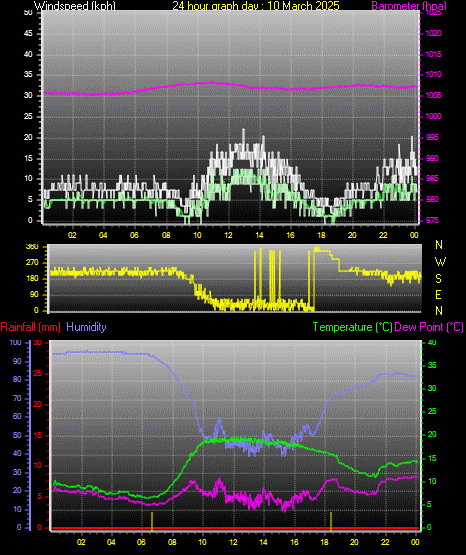This screenshot has height=555, width=466.
Task: Click the S compass direction label
Action: pos(438,279)
